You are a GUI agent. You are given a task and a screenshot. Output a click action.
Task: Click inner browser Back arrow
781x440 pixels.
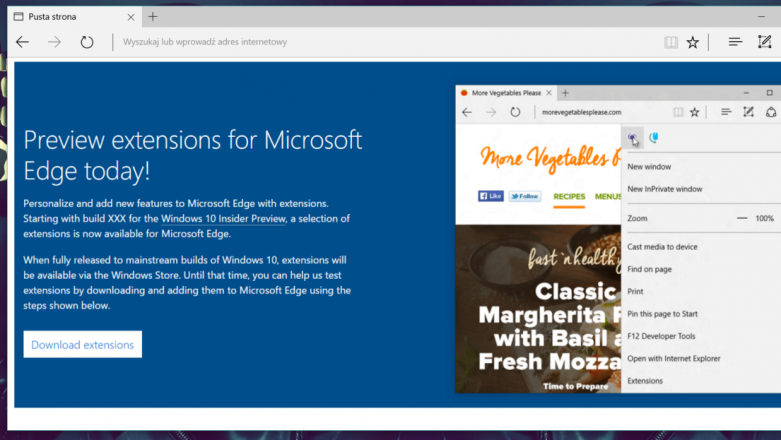coord(467,112)
